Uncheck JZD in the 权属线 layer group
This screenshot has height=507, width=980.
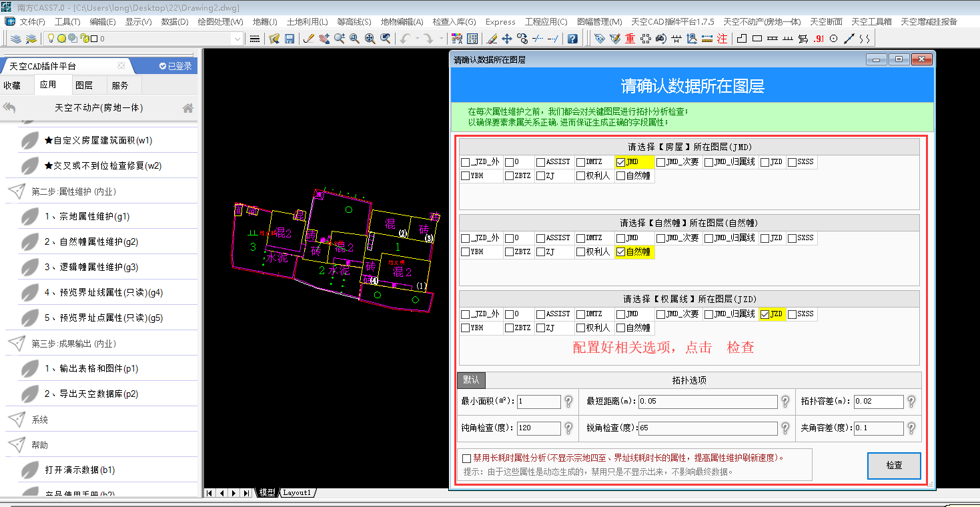pyautogui.click(x=765, y=314)
